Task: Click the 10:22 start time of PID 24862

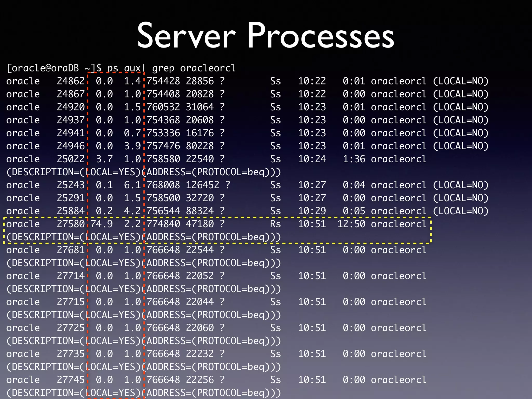Action: [312, 81]
